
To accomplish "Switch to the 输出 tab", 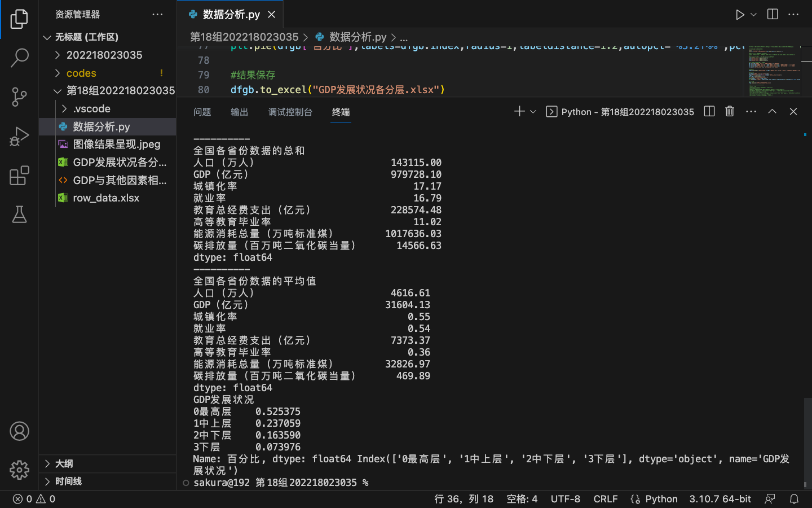I will point(239,112).
